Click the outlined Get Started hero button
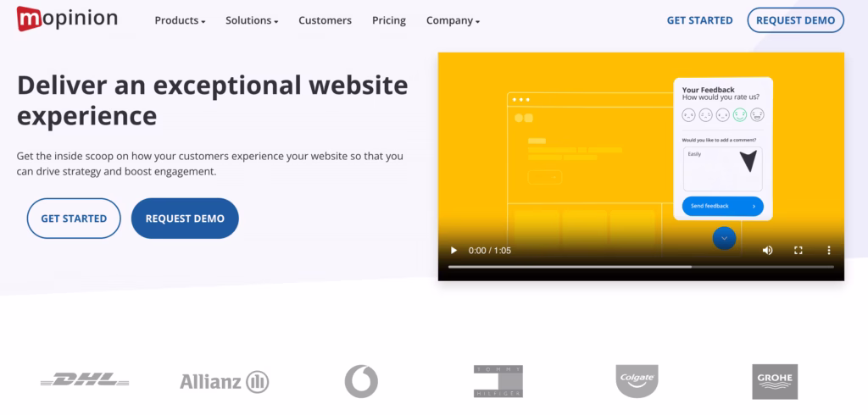The height and width of the screenshot is (415, 868). click(74, 219)
